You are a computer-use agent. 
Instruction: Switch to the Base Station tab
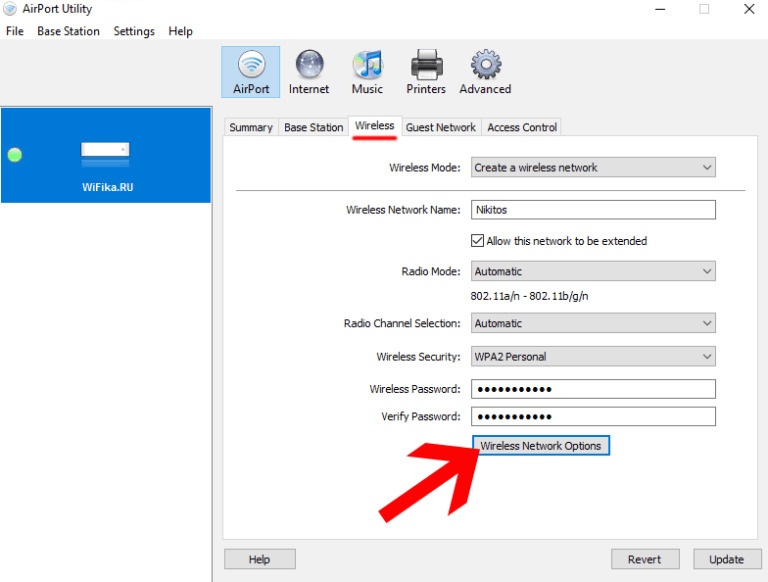[x=313, y=127]
